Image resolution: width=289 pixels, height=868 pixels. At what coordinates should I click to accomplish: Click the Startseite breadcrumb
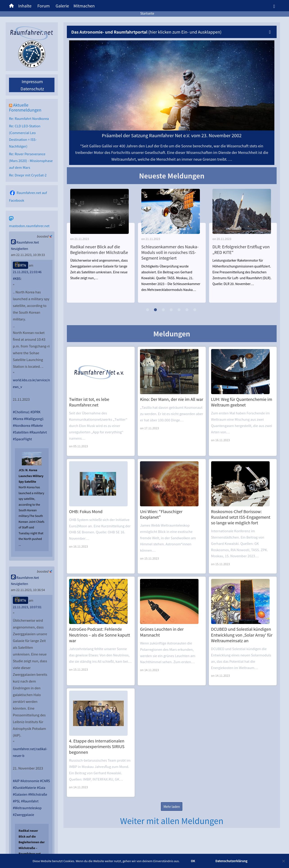147,14
